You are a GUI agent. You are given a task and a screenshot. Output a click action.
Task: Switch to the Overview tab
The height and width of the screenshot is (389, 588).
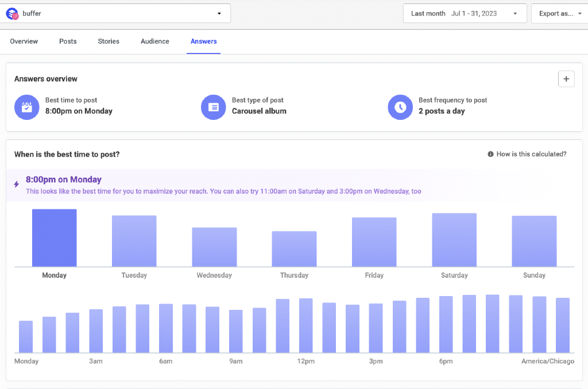click(24, 41)
